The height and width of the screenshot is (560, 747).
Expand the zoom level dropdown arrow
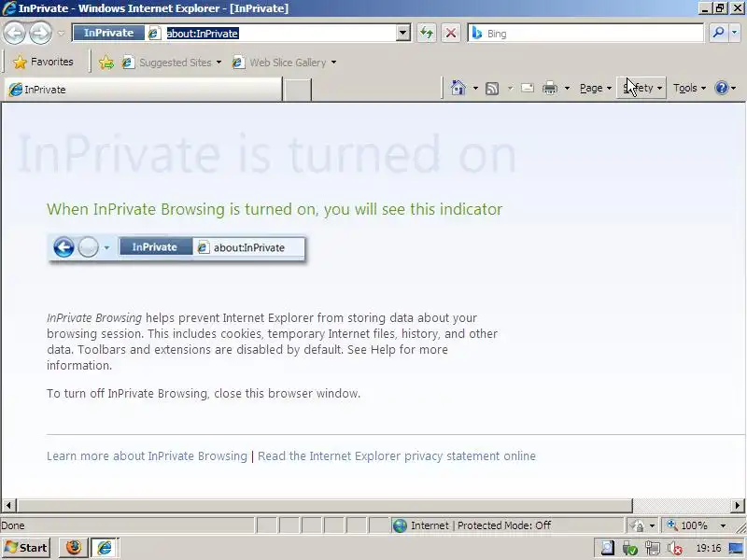pos(723,525)
